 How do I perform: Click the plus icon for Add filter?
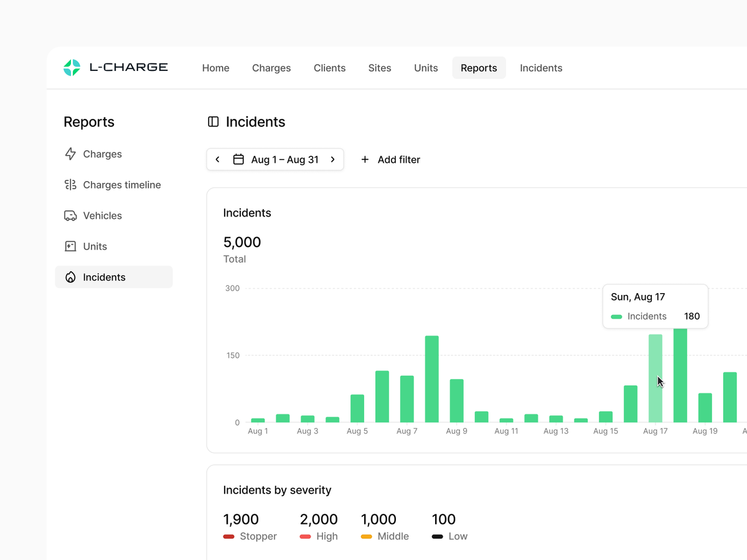(365, 160)
